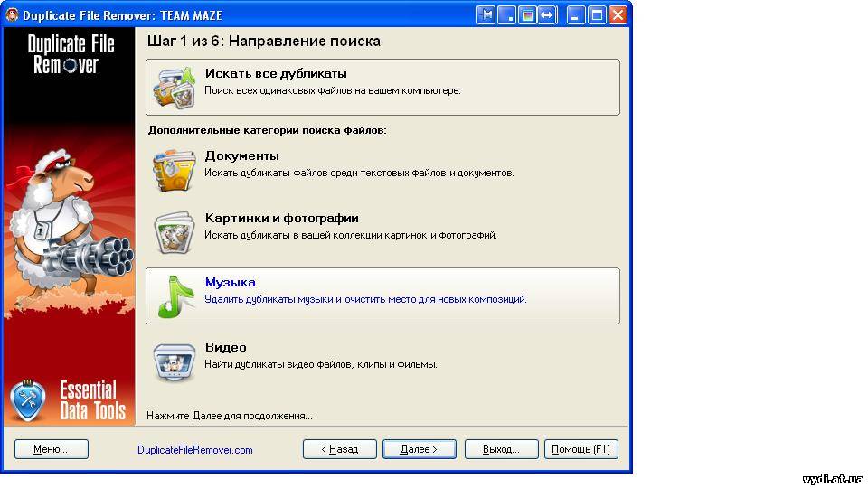Viewport: 868px width, 488px height.
Task: Minimize the Duplicate File Remover window
Action: tap(576, 15)
